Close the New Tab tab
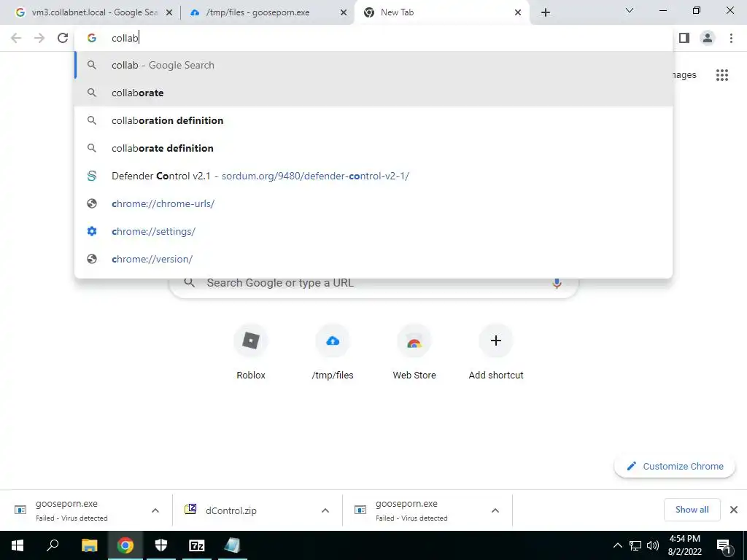Viewport: 747px width, 560px height. coord(518,13)
